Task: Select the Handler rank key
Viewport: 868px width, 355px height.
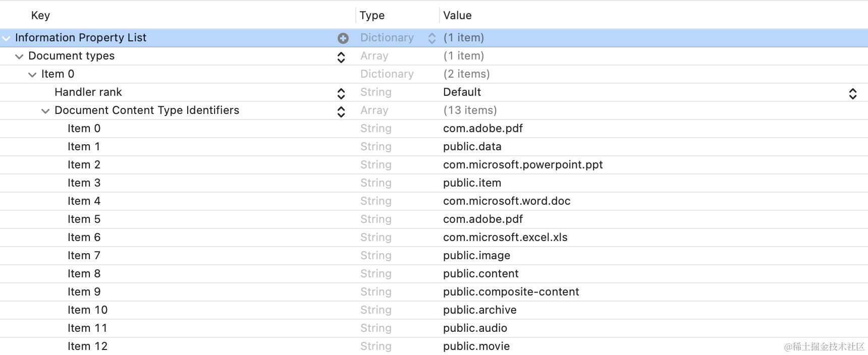Action: 88,92
